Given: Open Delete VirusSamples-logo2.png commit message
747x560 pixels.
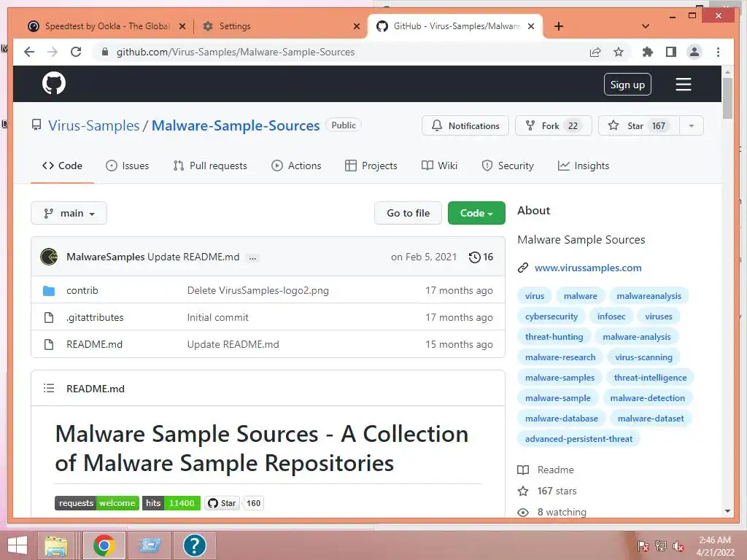Looking at the screenshot, I should (258, 290).
